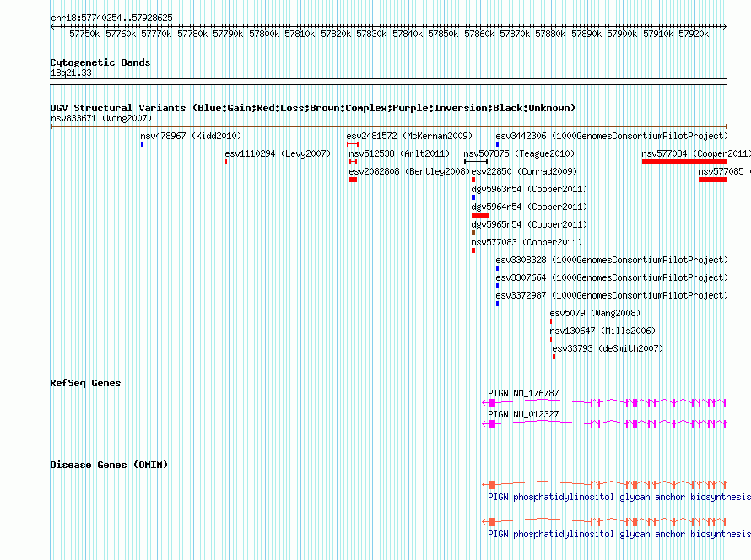Click the RefSeq Genes track title

point(85,383)
